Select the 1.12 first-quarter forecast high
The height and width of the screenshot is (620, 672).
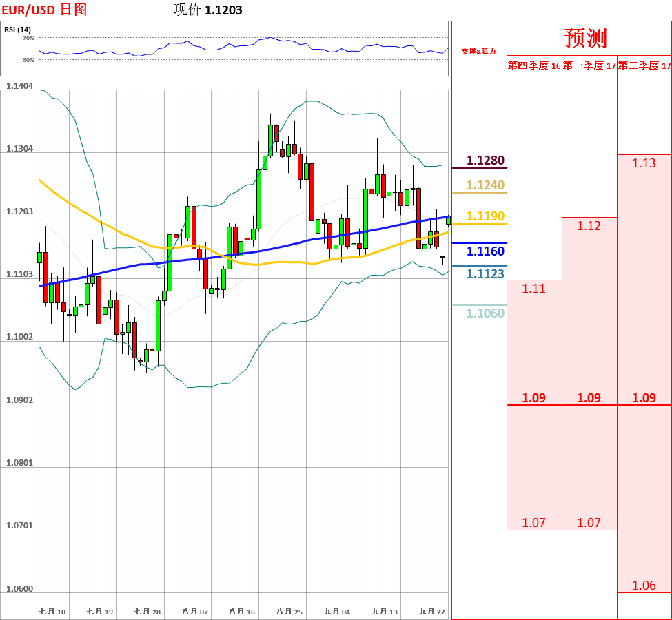pos(589,226)
